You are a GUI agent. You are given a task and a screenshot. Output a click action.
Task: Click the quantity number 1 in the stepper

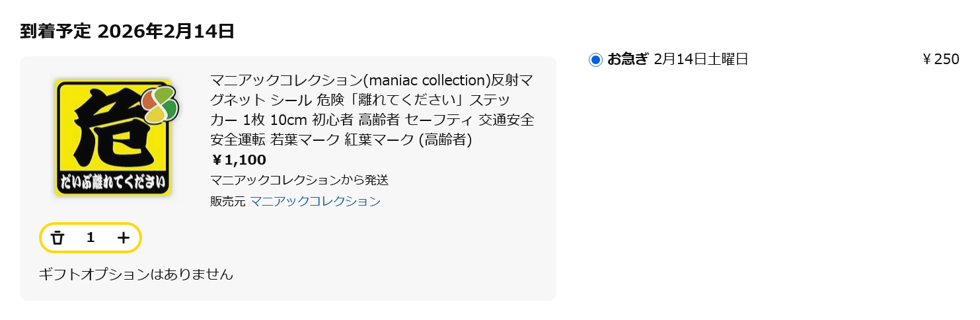pyautogui.click(x=91, y=238)
